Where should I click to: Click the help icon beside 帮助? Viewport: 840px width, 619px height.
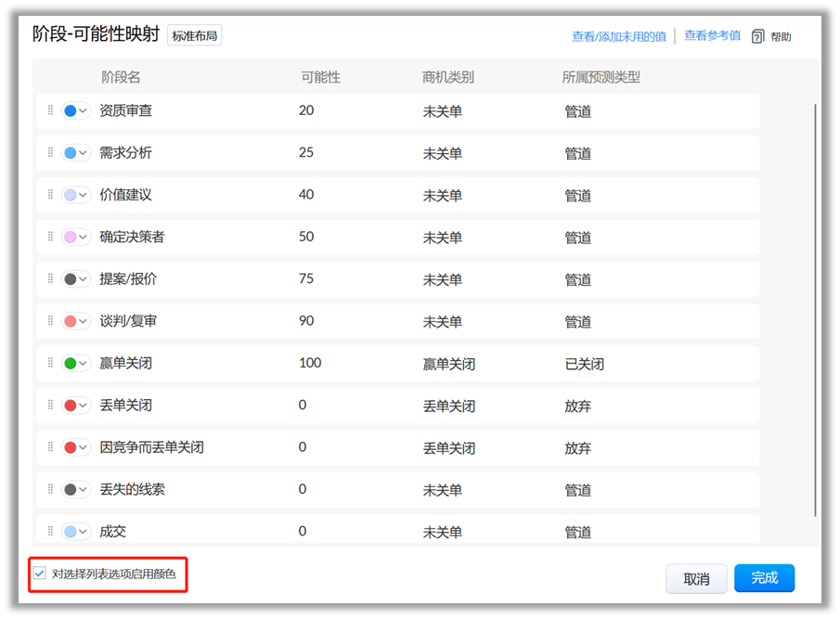757,36
